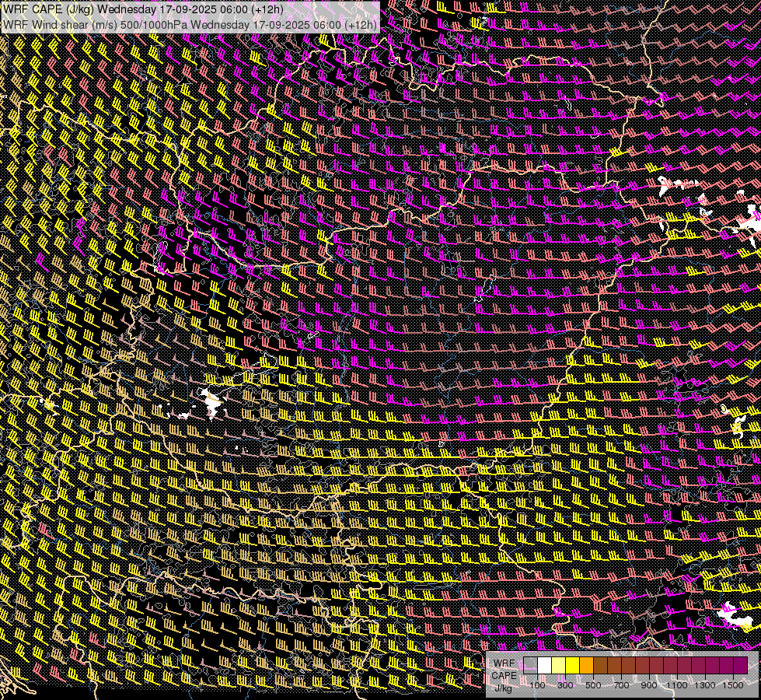This screenshot has height=700, width=761.
Task: Click the WRF Wind shear 500/1000hPa title line
Action: pyautogui.click(x=190, y=24)
